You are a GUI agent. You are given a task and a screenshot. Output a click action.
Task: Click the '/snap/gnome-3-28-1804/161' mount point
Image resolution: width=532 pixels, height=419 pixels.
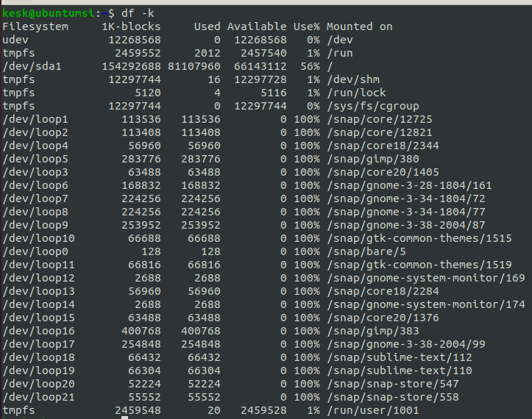tap(410, 185)
